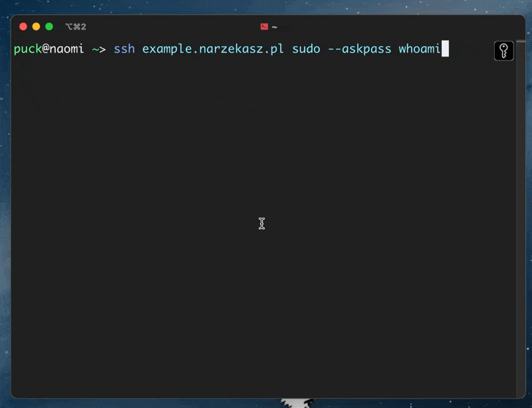Click the "~>" prompt symbol

[98, 49]
